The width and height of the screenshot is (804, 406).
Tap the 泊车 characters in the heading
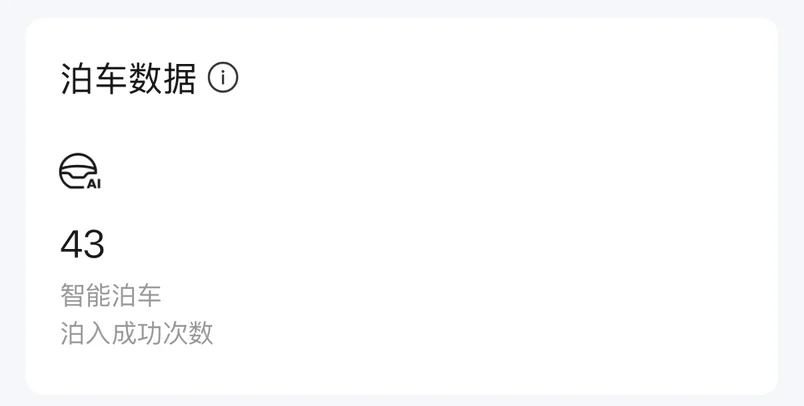(x=94, y=78)
